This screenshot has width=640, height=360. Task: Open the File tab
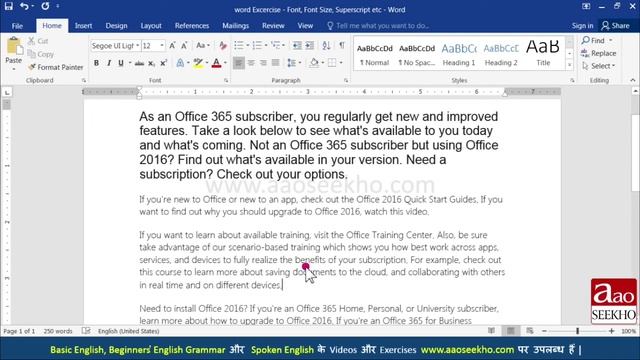[x=17, y=26]
